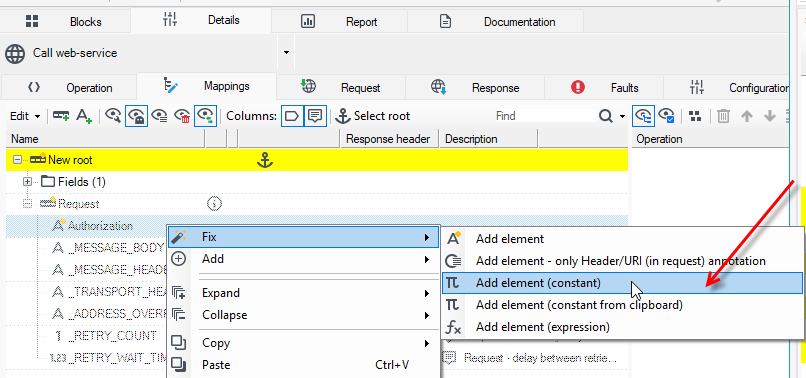Open the Documentation tab
Image resolution: width=806 pixels, height=378 pixels.
(x=496, y=22)
